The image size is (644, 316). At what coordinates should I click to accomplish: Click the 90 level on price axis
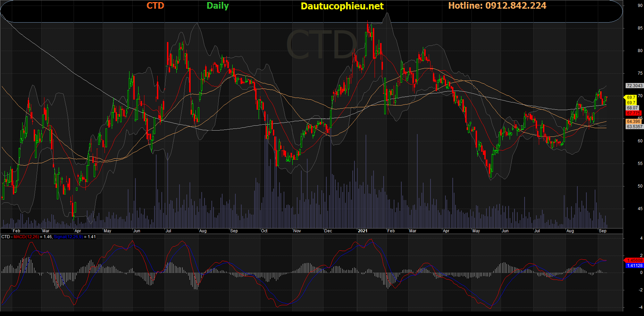[640, 6]
